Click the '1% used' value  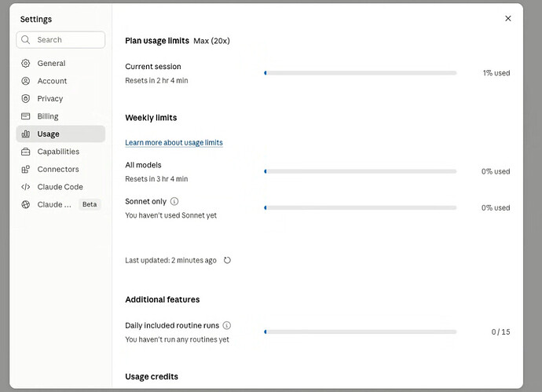[x=496, y=73]
